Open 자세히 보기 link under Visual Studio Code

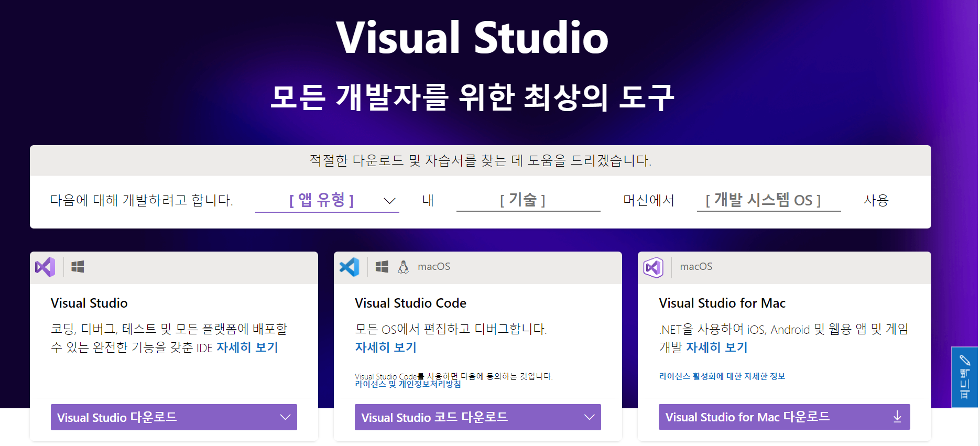(386, 347)
